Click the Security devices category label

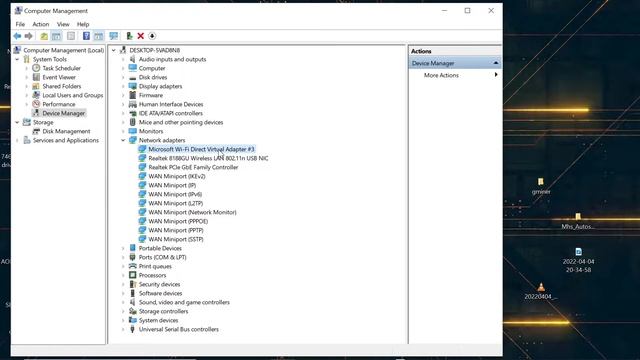click(159, 284)
